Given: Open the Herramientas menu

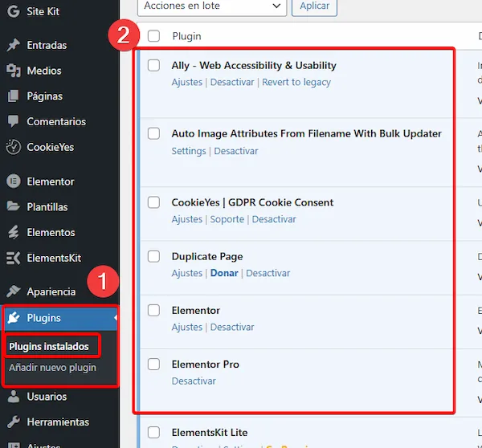Looking at the screenshot, I should pos(58,422).
